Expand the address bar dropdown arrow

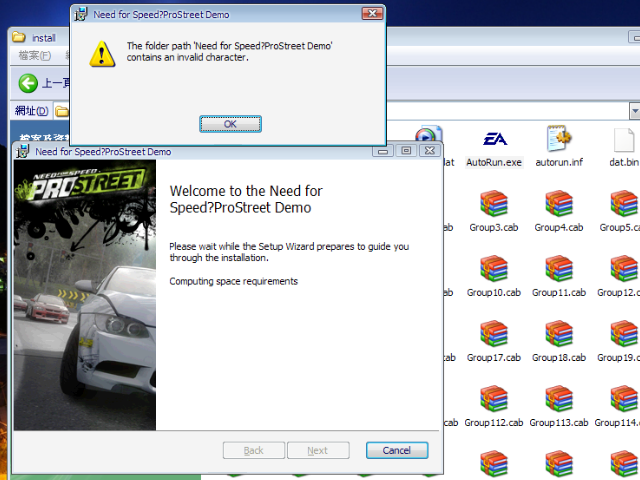[635, 111]
